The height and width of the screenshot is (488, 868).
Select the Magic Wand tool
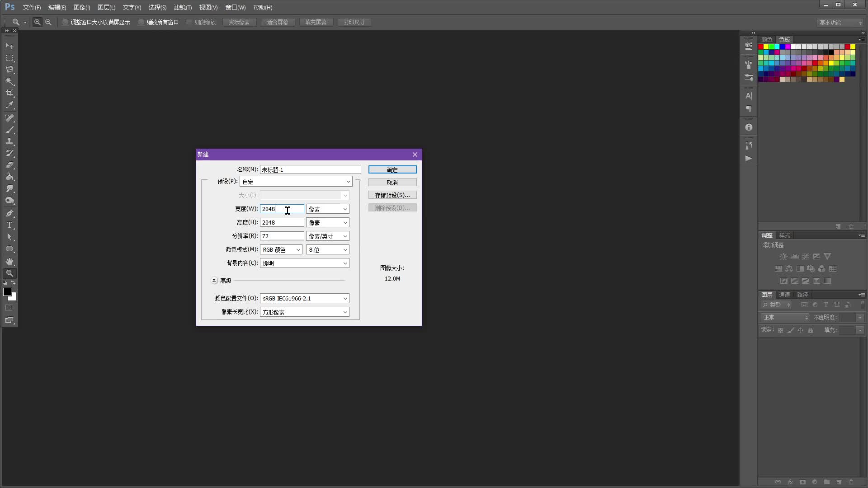tap(9, 81)
